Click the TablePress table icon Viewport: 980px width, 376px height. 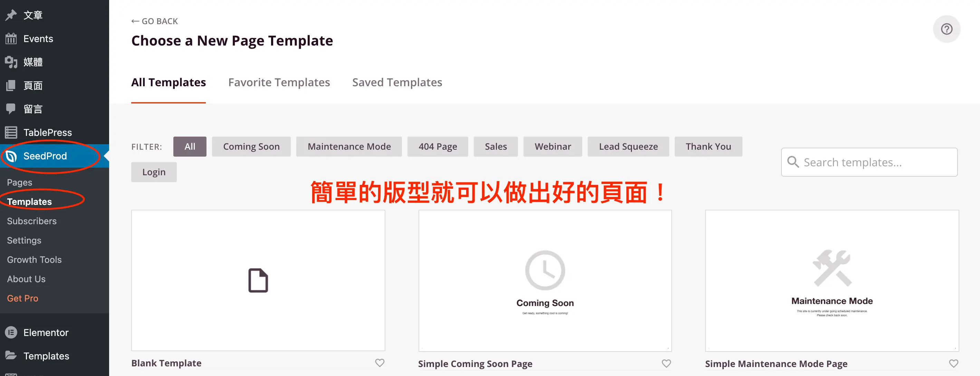coord(11,132)
